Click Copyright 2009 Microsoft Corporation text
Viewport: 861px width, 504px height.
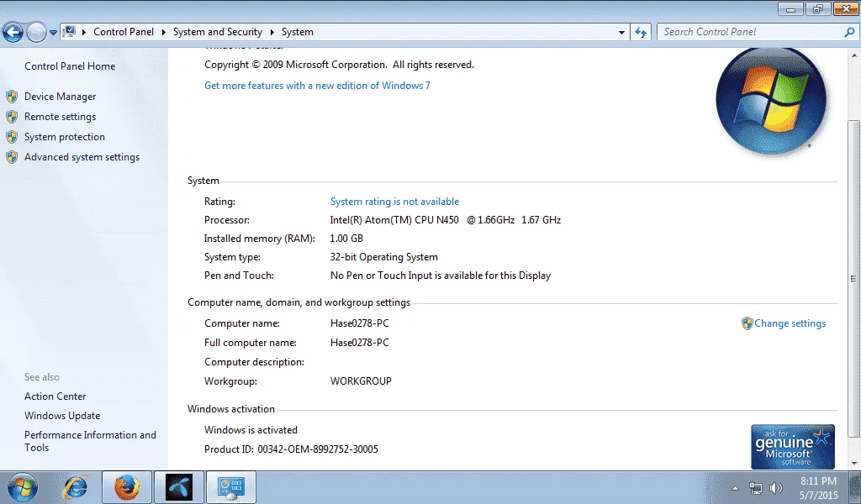tap(339, 65)
